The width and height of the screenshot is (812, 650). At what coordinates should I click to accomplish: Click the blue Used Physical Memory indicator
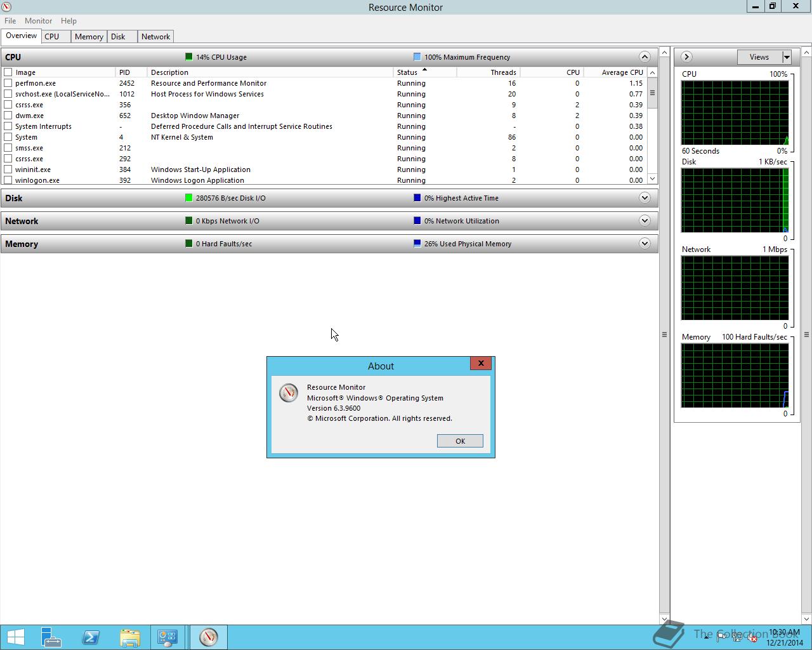(x=417, y=244)
